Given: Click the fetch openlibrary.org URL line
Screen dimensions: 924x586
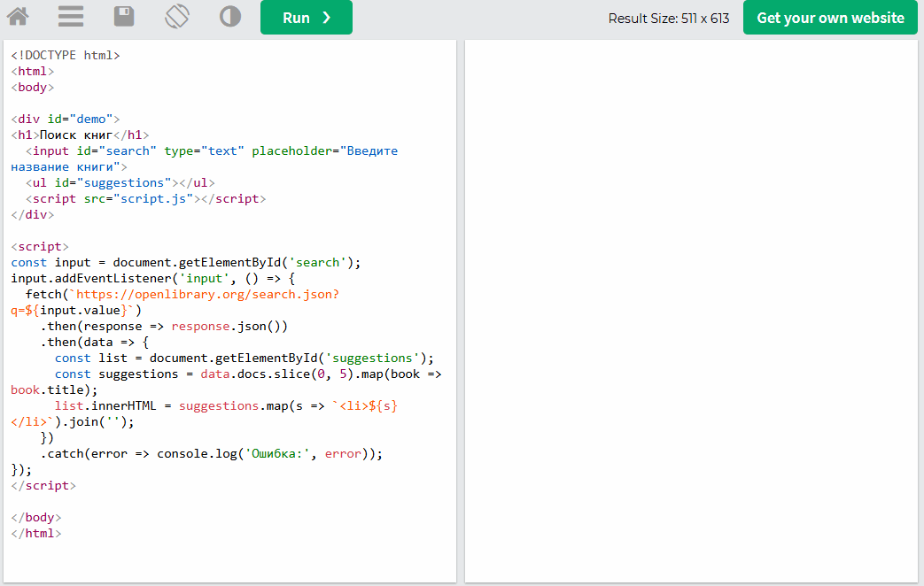Looking at the screenshot, I should coord(182,294).
